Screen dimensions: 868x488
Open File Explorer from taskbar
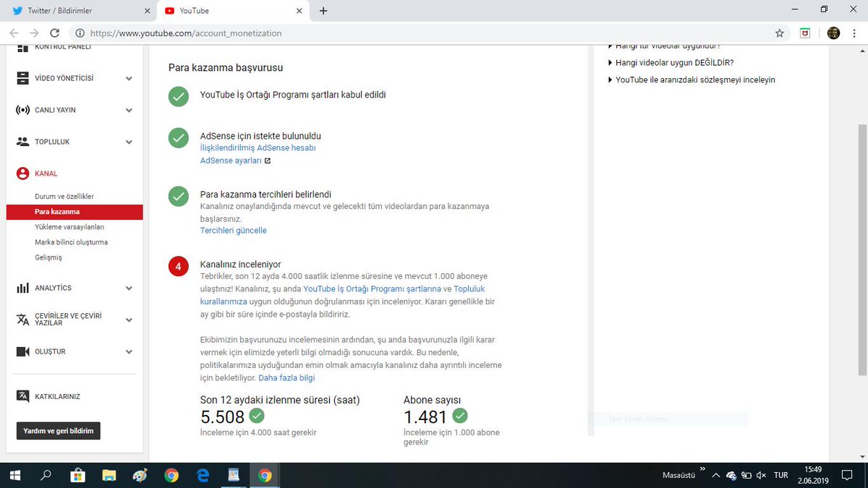coord(109,475)
